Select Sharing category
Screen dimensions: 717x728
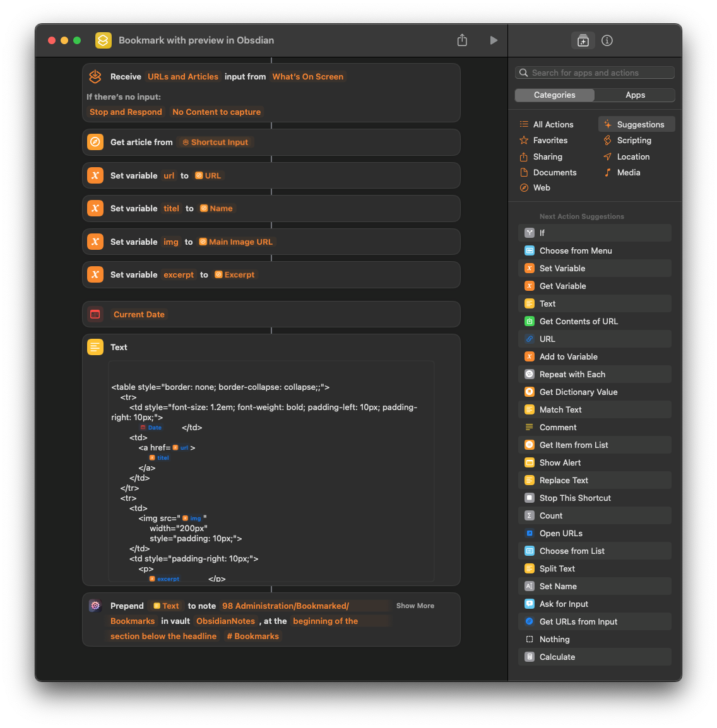click(x=547, y=157)
